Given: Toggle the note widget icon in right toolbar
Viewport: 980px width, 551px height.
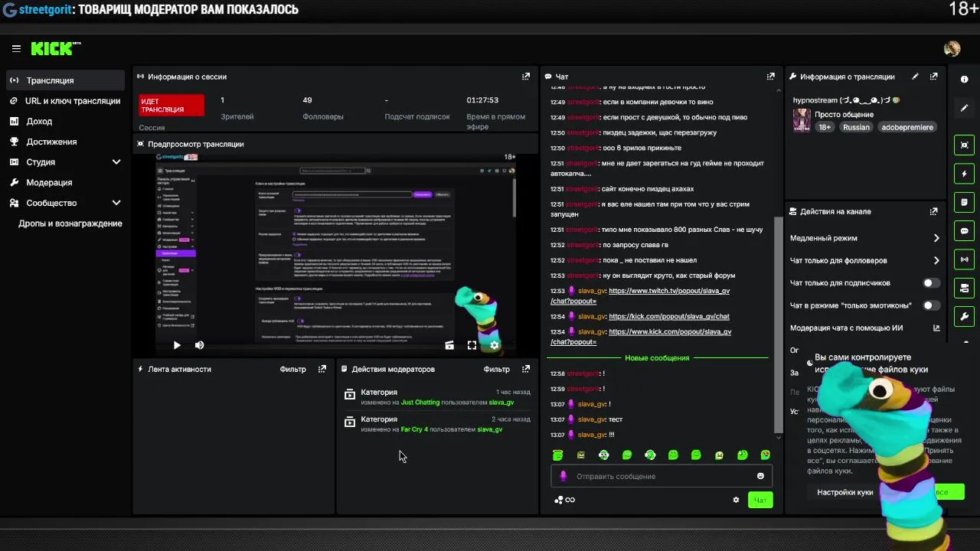Looking at the screenshot, I should [964, 202].
